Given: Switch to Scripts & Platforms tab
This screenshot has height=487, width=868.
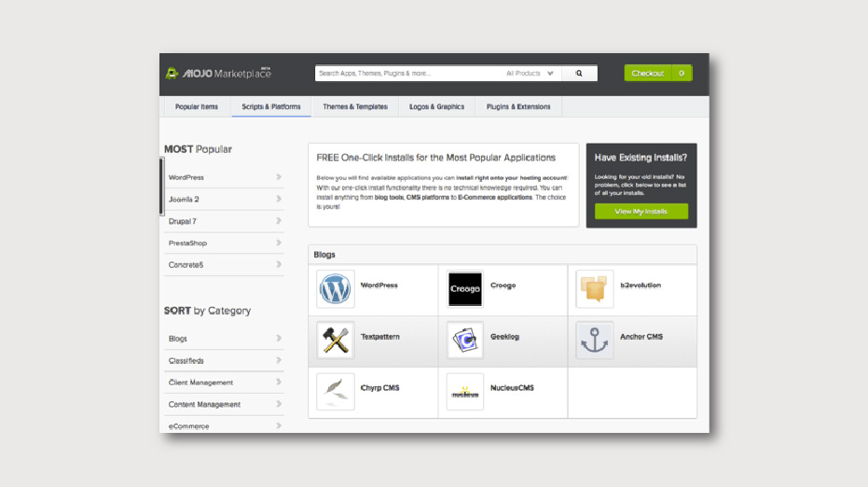Looking at the screenshot, I should [x=271, y=107].
